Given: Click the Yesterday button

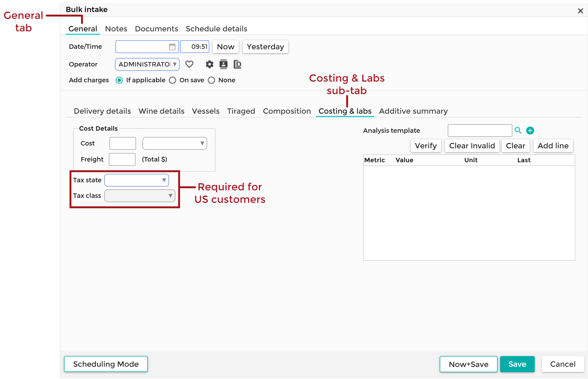Looking at the screenshot, I should tap(265, 46).
